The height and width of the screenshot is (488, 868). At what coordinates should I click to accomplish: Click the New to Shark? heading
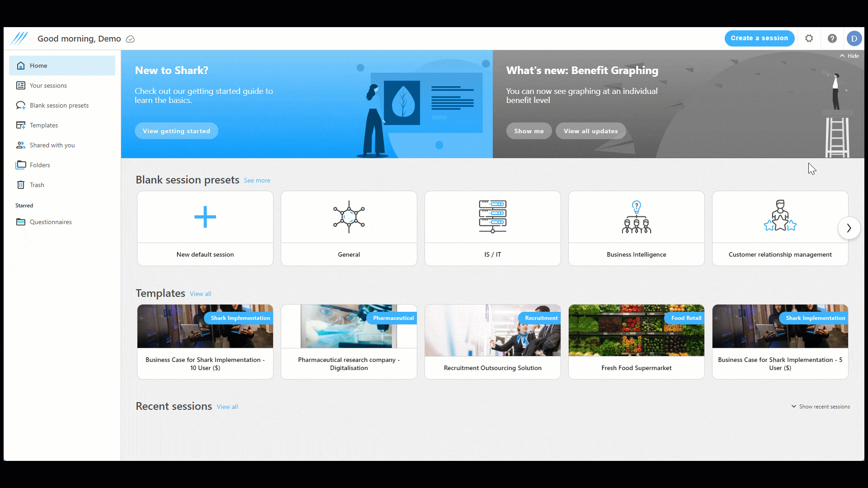172,70
